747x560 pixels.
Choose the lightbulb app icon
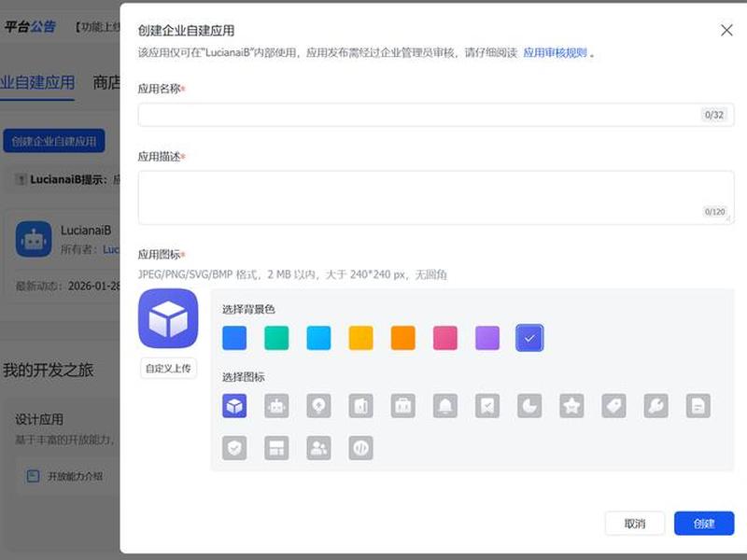(x=318, y=406)
